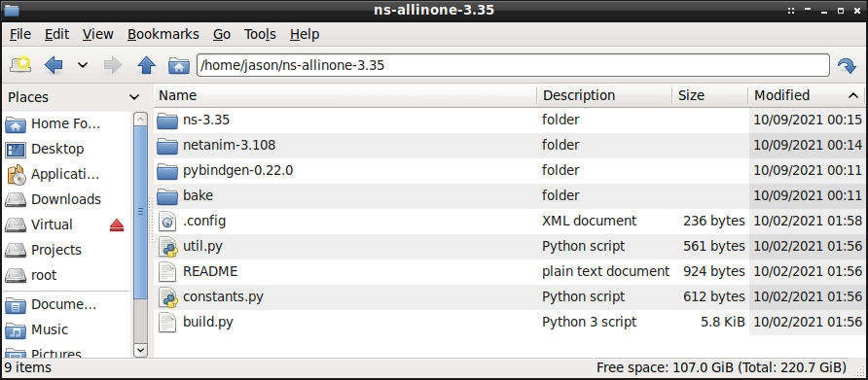Eject the Virtual drive

coord(117,225)
